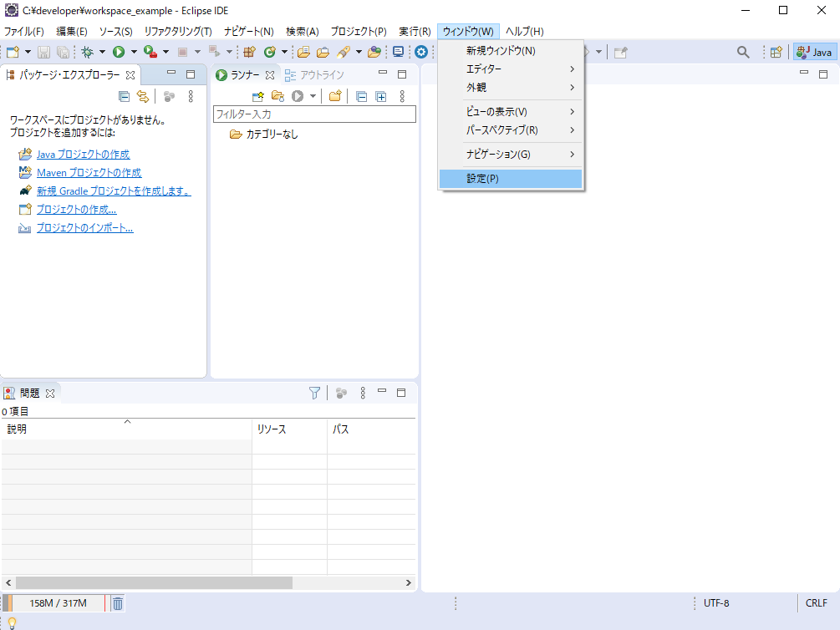This screenshot has height=630, width=840.
Task: Run garbage collector trash icon
Action: click(117, 603)
